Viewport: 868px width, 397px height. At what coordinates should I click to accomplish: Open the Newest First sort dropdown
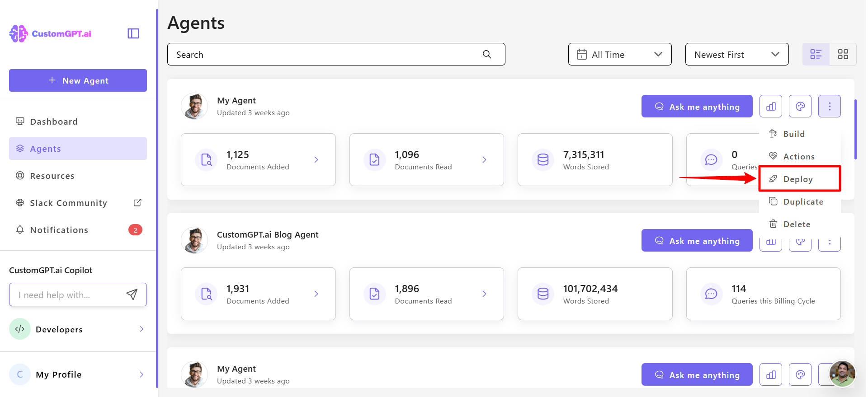coord(737,54)
